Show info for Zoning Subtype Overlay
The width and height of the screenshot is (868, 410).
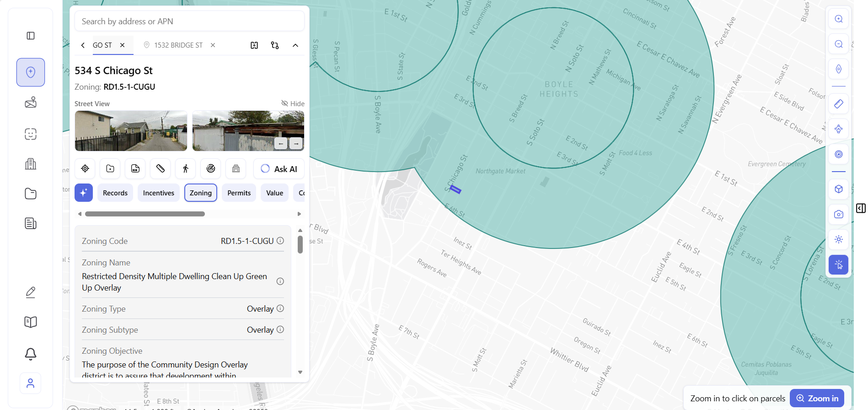280,329
